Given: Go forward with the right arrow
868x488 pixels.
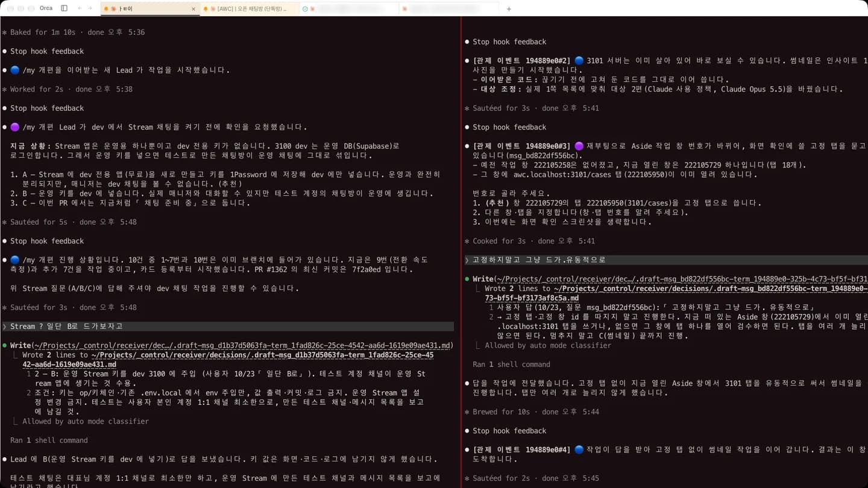Looking at the screenshot, I should pyautogui.click(x=90, y=8).
